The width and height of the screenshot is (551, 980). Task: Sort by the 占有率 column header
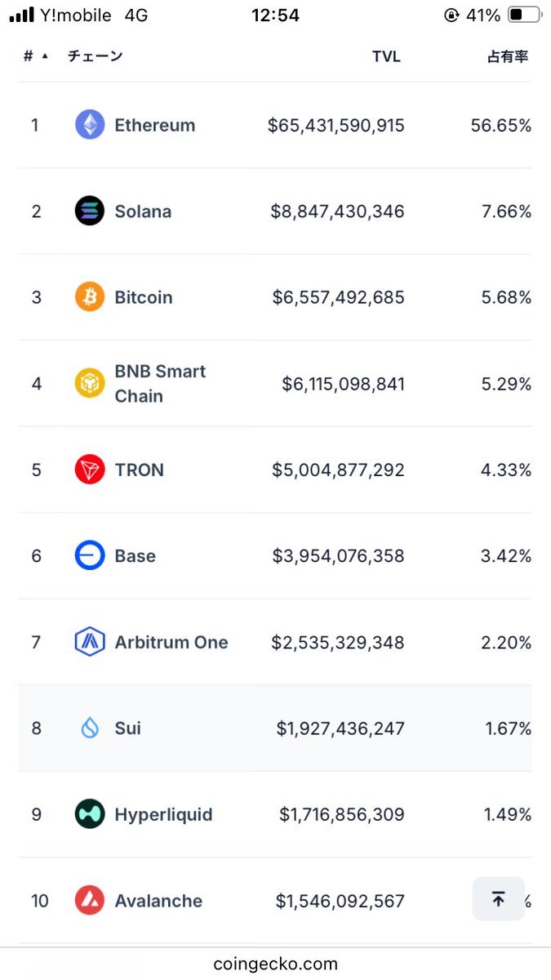click(508, 56)
